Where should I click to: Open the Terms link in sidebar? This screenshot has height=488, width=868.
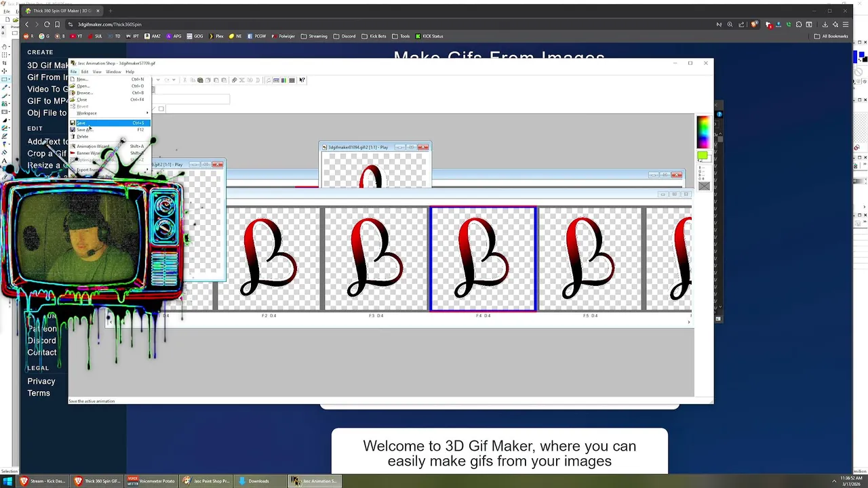pyautogui.click(x=39, y=393)
